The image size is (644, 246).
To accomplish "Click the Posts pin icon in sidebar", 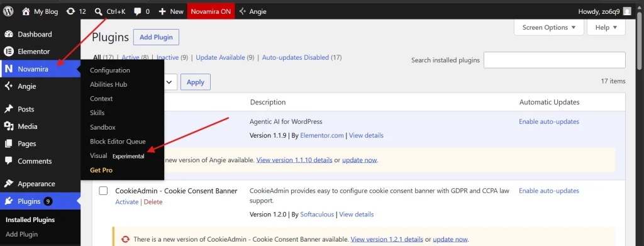I will point(9,109).
